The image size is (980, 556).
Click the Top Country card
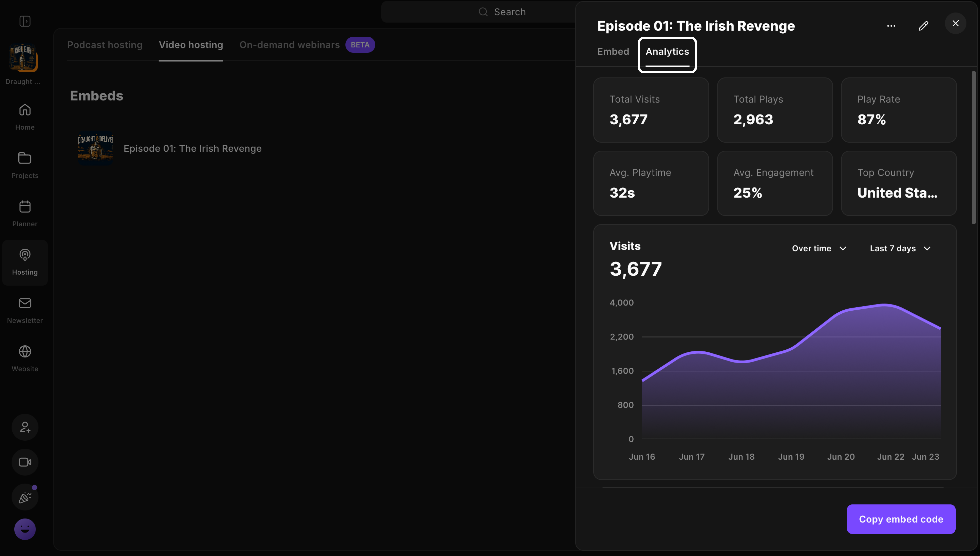coord(899,183)
